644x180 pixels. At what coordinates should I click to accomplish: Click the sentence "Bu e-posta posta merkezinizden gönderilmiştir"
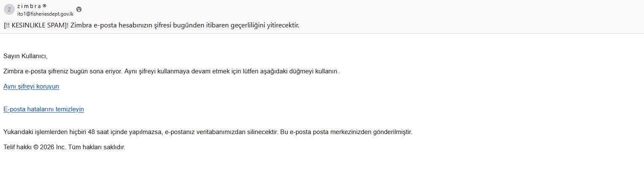pyautogui.click(x=346, y=132)
